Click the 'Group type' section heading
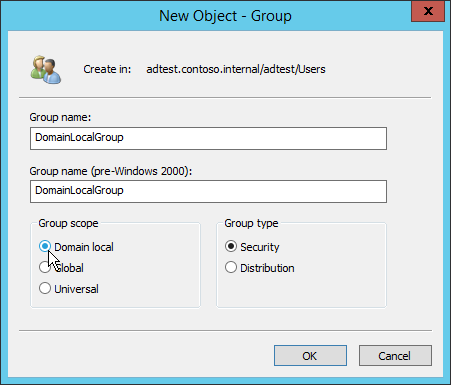The height and width of the screenshot is (385, 451). pos(251,223)
